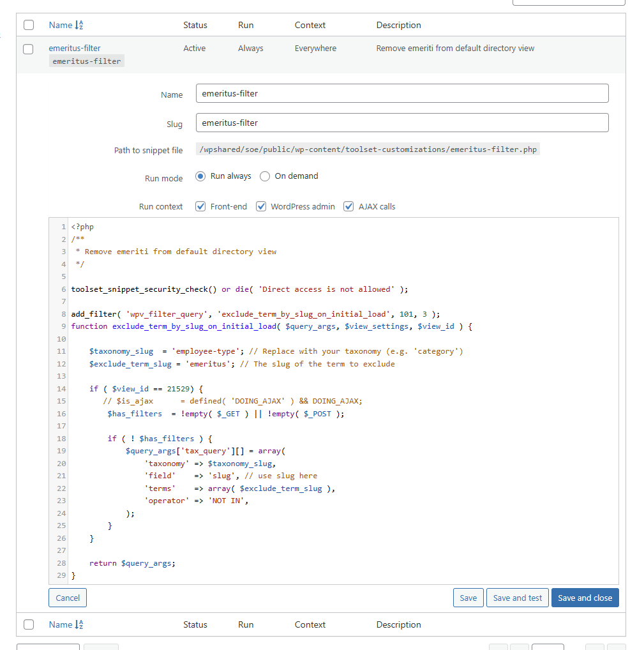Uncheck the WordPress admin run context
The height and width of the screenshot is (650, 644).
261,206
